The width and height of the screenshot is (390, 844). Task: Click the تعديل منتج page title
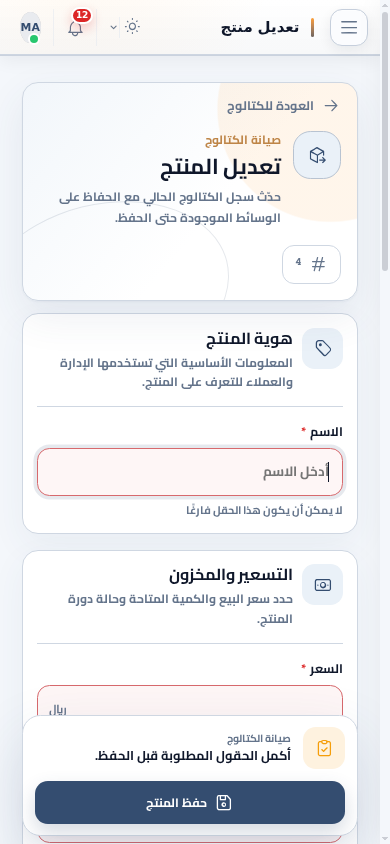pos(260,27)
